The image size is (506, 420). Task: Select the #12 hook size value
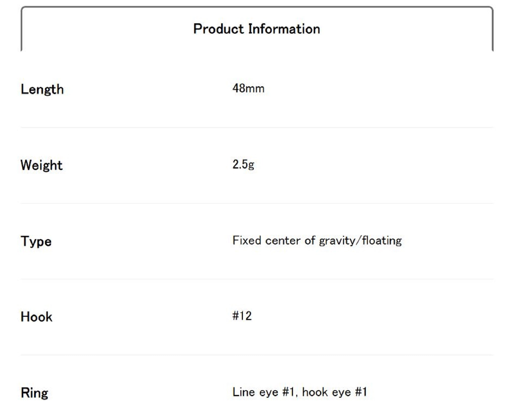(242, 316)
